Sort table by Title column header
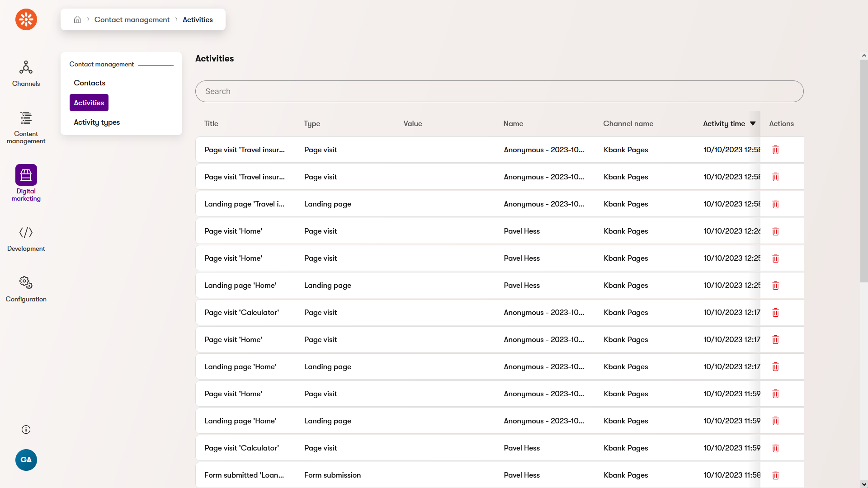The image size is (868, 488). pos(211,123)
